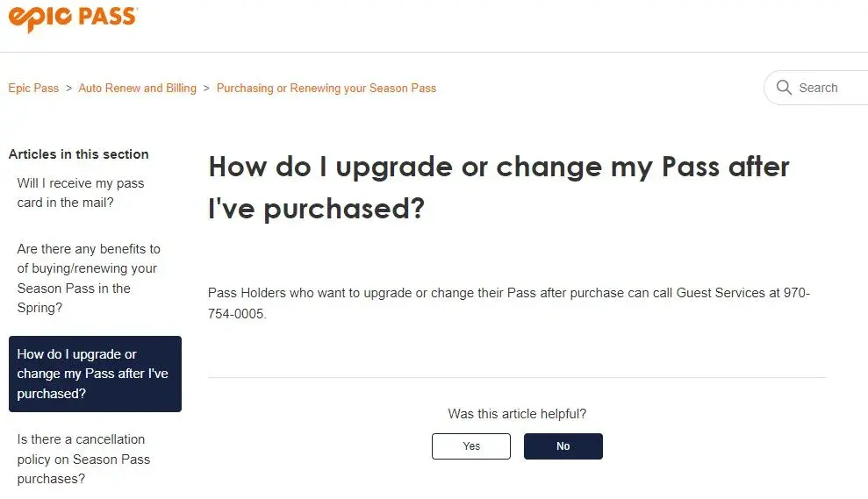Go to the Epic Pass breadcrumb link
The height and width of the screenshot is (499, 868).
pyautogui.click(x=33, y=89)
